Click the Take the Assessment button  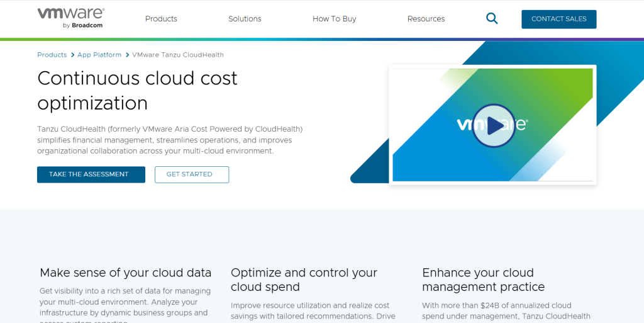pyautogui.click(x=91, y=174)
